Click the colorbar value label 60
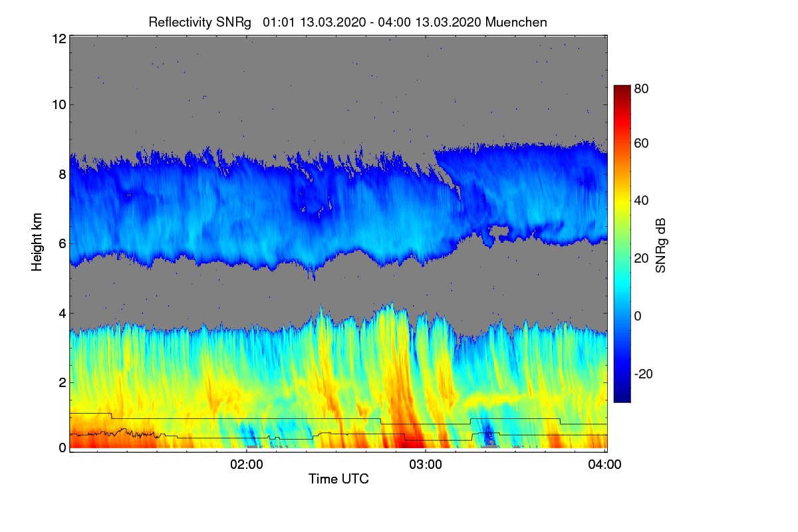This screenshot has width=798, height=532. pos(642,144)
